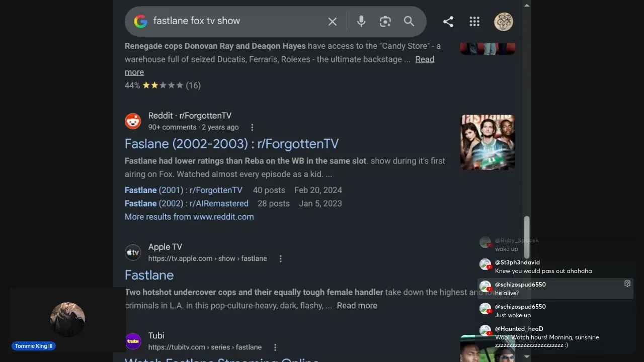Click the scrollbar up arrow
644x362 pixels.
[x=527, y=5]
